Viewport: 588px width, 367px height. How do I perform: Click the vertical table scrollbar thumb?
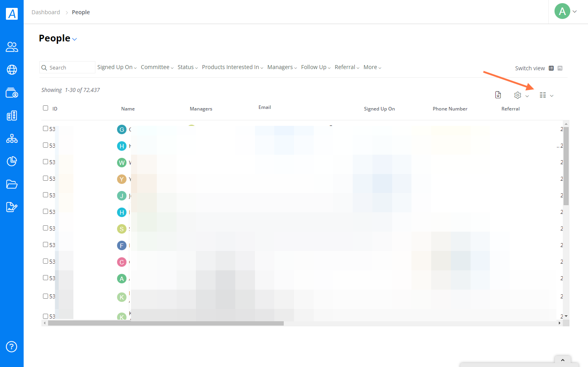566,166
